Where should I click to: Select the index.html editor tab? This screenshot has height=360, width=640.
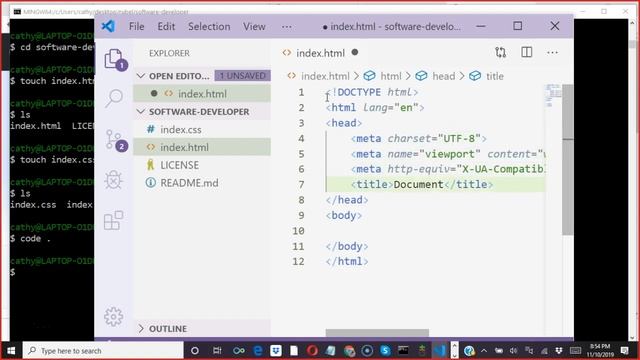pyautogui.click(x=320, y=53)
